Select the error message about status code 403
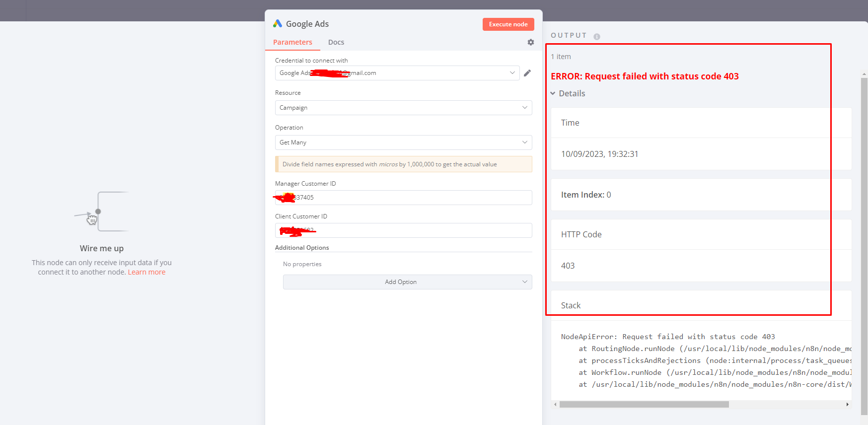This screenshot has width=868, height=425. click(645, 76)
